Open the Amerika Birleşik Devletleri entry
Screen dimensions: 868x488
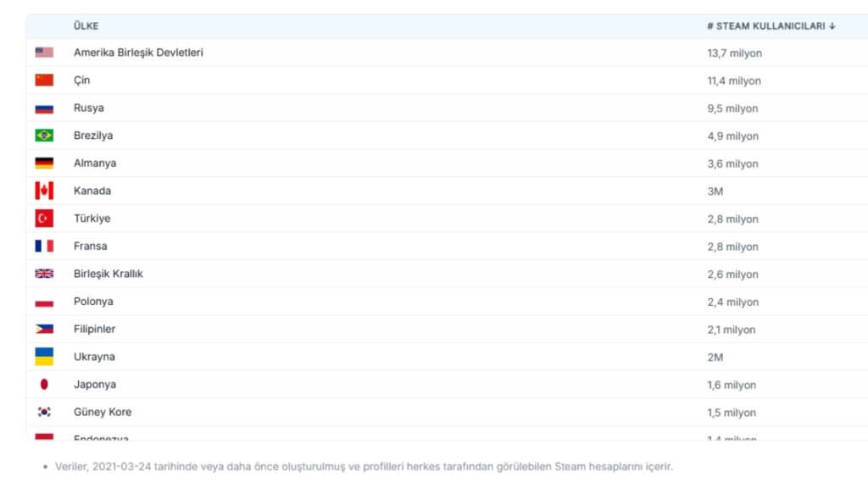(138, 53)
